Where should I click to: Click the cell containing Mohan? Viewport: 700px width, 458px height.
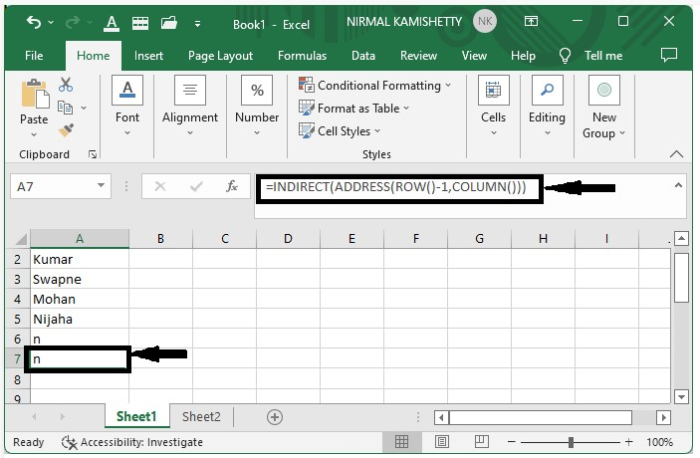point(80,299)
